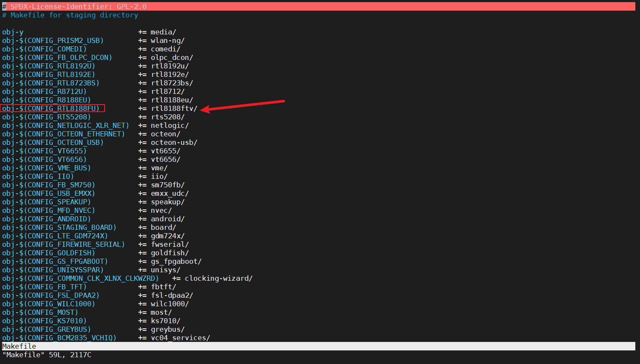
Task: Click the 'greybus/' directory value
Action: (x=167, y=329)
